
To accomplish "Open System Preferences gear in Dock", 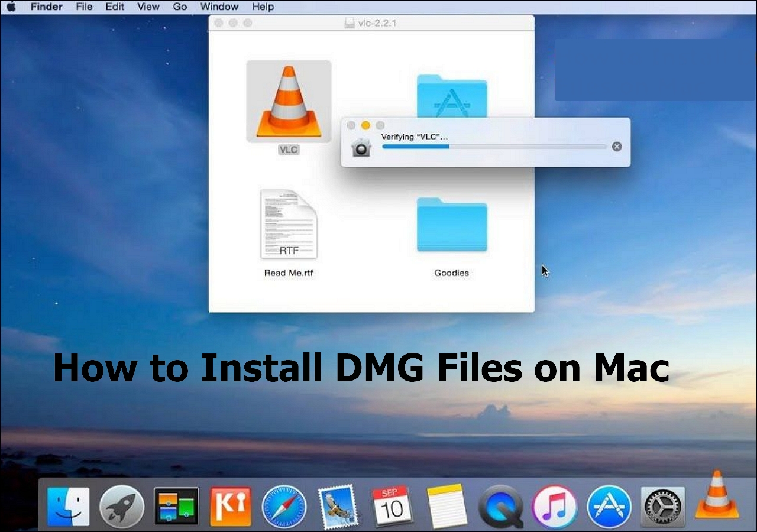I will click(663, 507).
